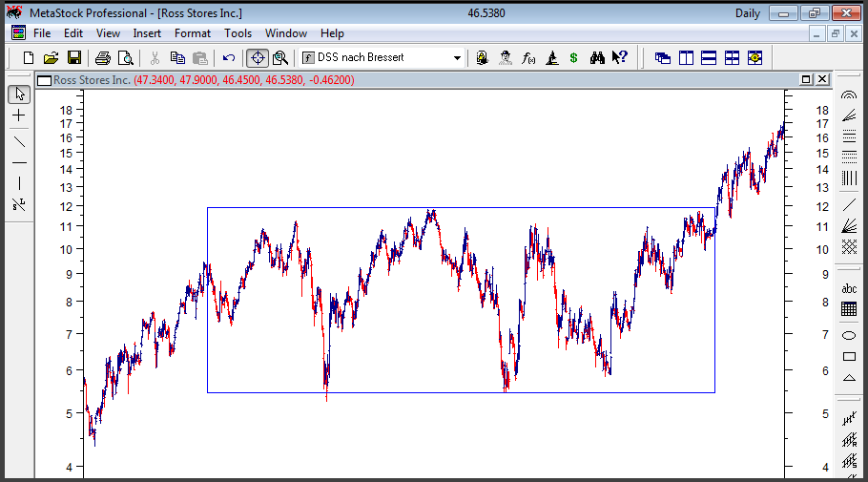This screenshot has height=482, width=868.
Task: Open the Indicator Builder f(x) icon
Action: (528, 57)
